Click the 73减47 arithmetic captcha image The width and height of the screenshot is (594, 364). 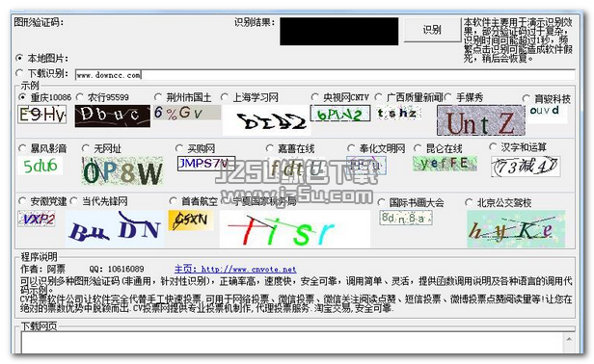click(526, 167)
